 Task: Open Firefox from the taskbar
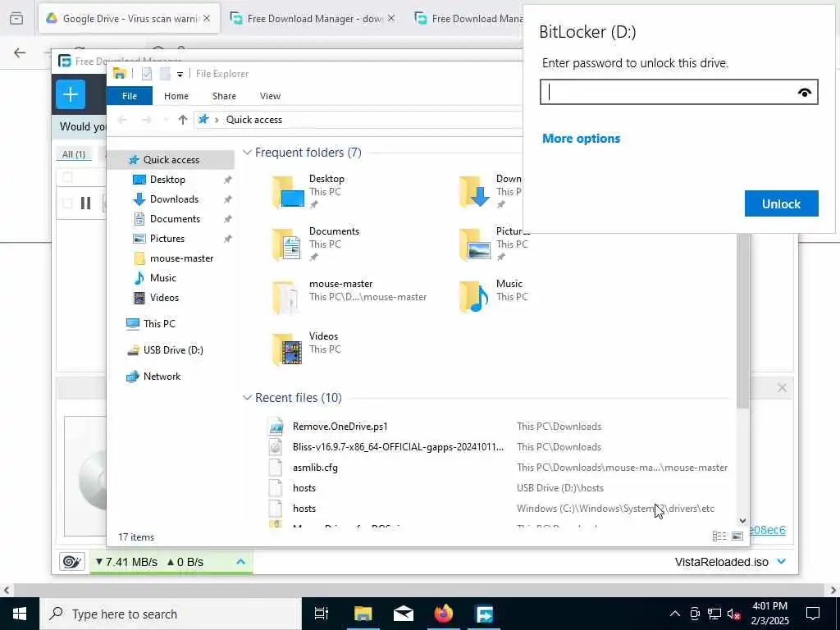tap(444, 614)
